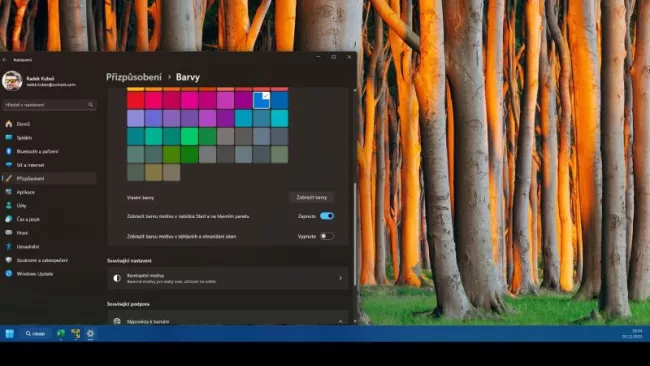Open the Usnadnění accessibility icon
650x366 pixels.
[x=9, y=247]
